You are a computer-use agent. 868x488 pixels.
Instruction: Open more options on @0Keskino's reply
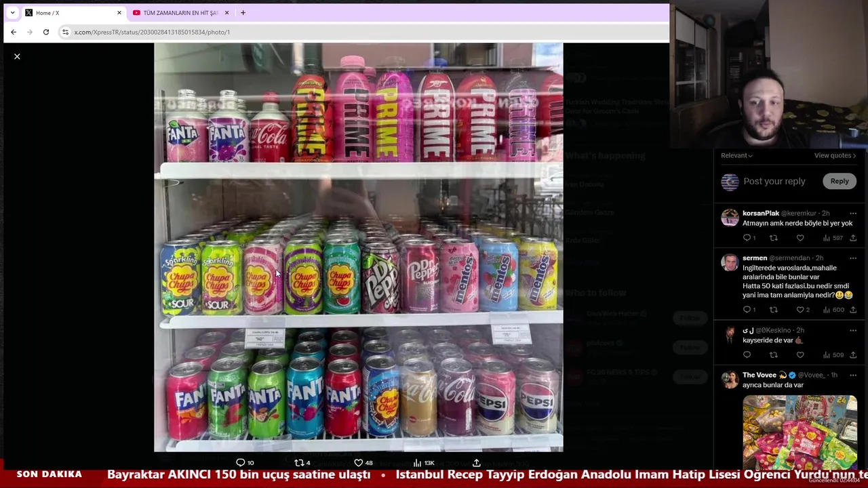point(853,331)
